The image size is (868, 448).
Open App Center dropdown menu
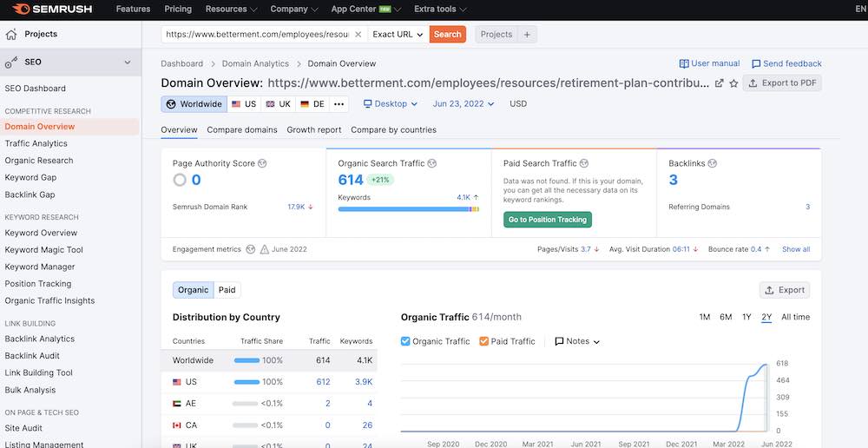[366, 9]
